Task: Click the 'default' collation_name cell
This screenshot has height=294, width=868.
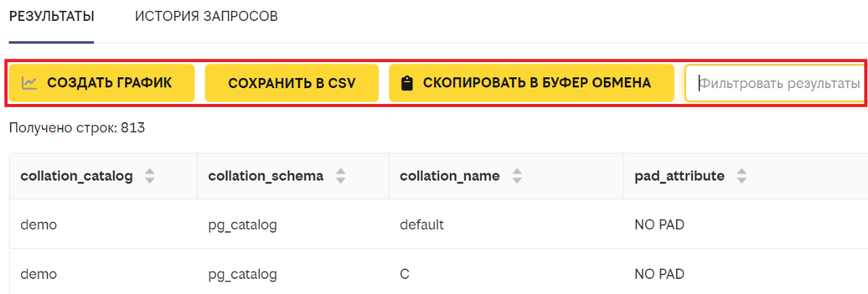Action: click(506, 225)
